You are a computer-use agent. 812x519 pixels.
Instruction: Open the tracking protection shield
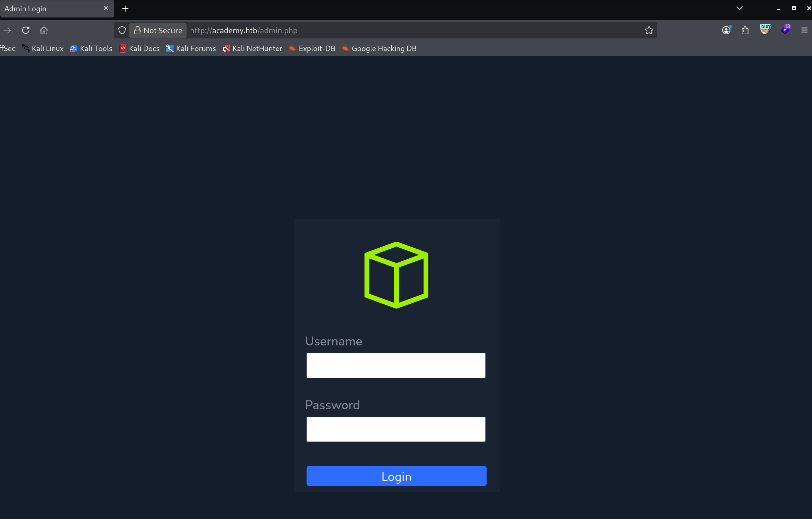click(x=122, y=30)
